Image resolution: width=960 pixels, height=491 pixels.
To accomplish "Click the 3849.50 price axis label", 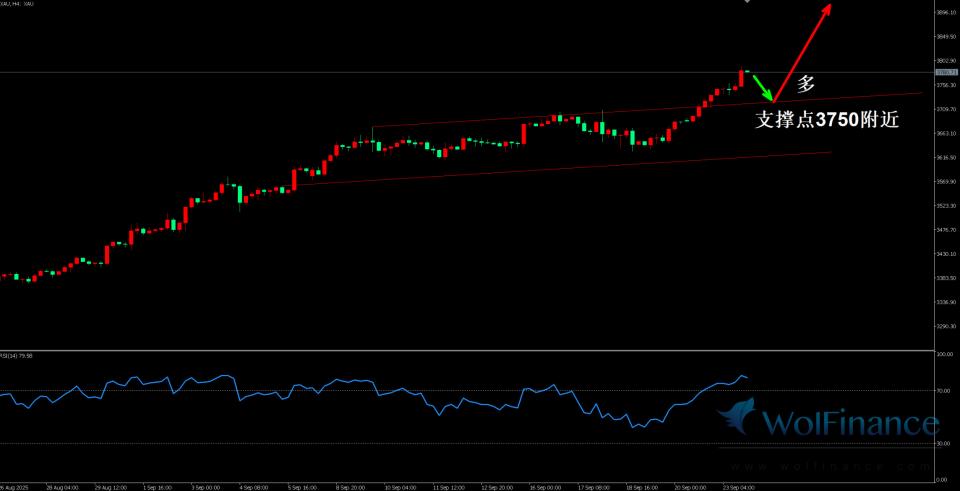I will point(947,37).
